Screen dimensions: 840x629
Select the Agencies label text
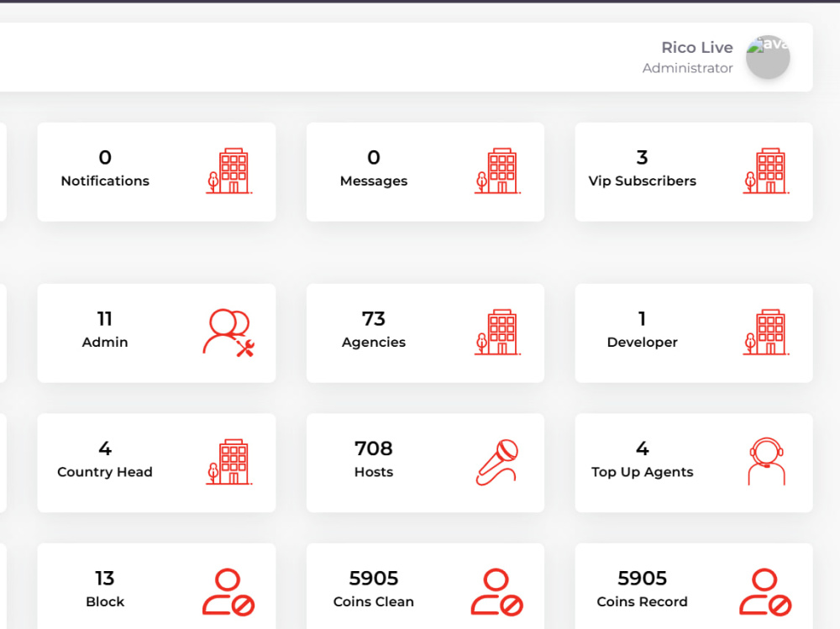click(374, 343)
